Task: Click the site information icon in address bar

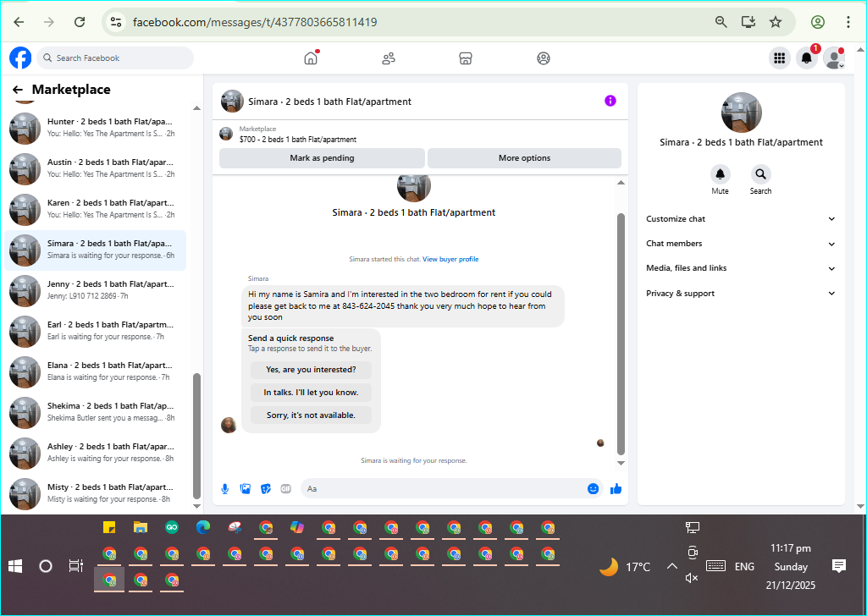Action: coord(115,22)
